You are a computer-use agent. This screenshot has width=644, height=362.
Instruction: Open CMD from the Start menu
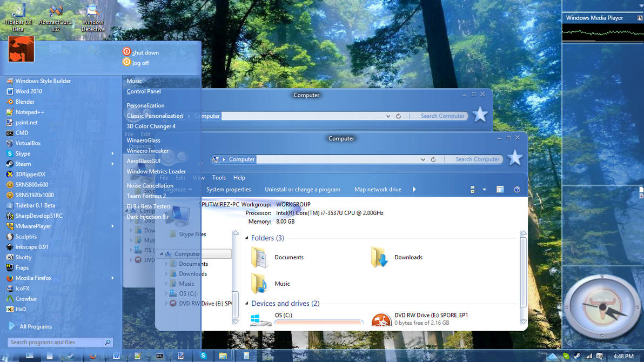17,133
